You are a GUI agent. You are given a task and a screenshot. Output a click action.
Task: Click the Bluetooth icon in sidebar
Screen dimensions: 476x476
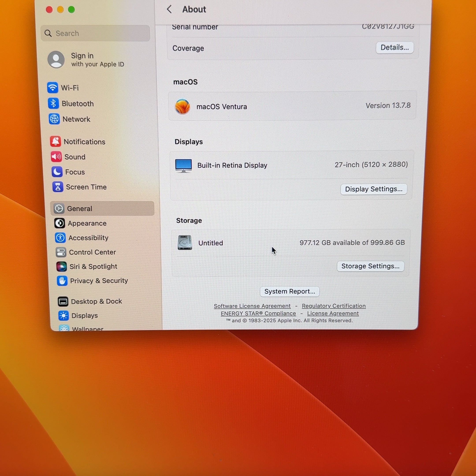click(53, 103)
